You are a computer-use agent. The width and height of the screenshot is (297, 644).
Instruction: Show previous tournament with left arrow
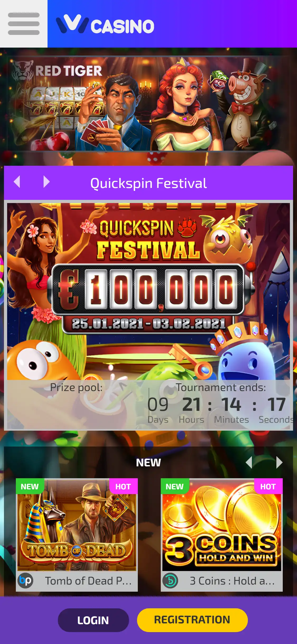click(17, 182)
